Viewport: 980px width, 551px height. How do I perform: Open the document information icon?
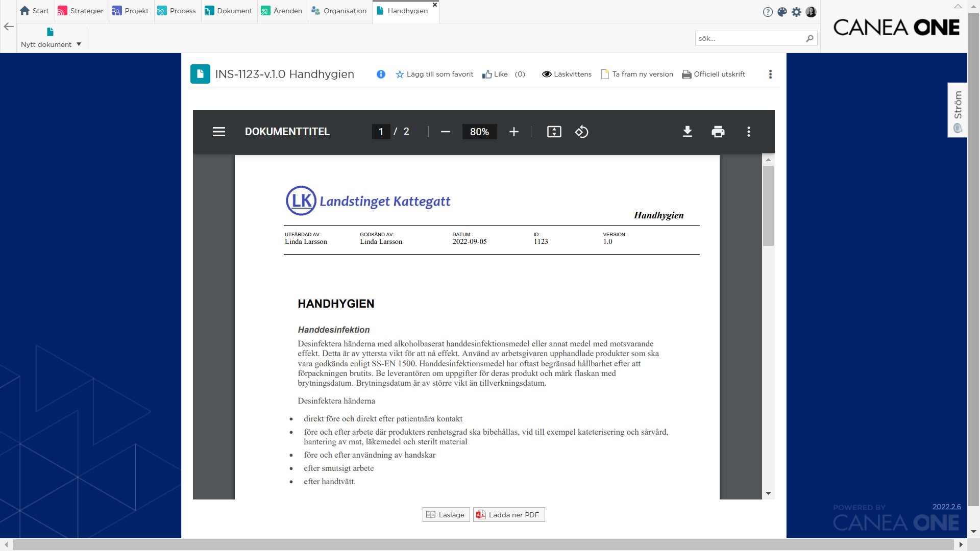381,74
